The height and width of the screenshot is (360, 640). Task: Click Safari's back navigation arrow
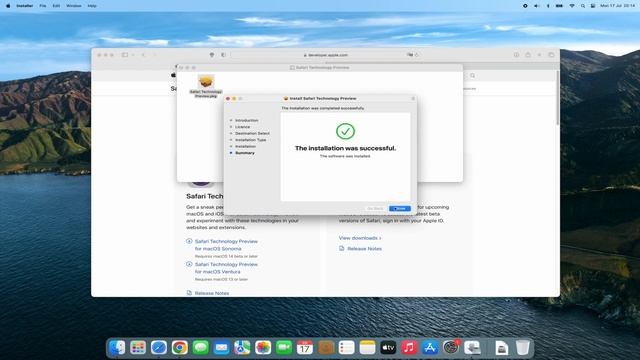point(143,55)
